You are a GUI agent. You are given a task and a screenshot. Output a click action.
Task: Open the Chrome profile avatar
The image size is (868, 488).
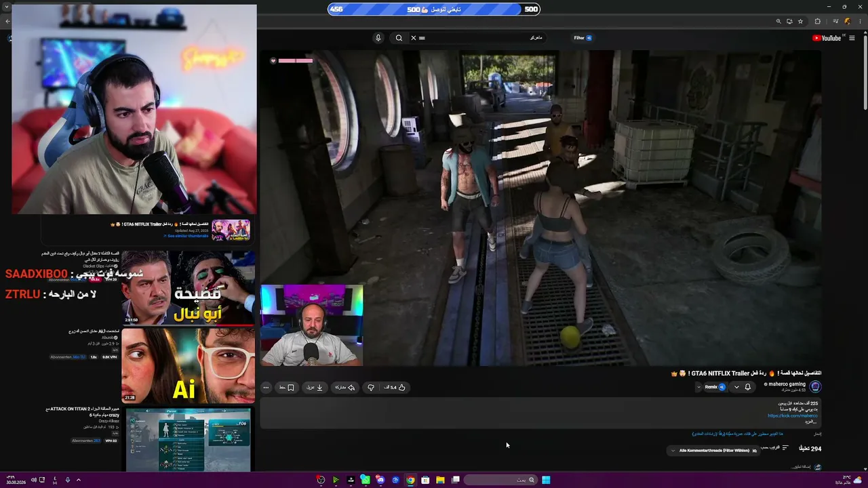(x=847, y=22)
